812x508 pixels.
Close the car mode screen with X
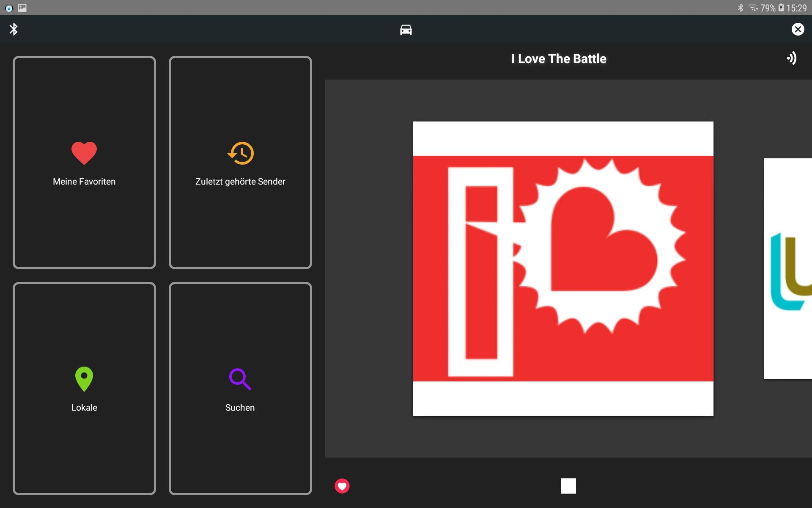798,29
